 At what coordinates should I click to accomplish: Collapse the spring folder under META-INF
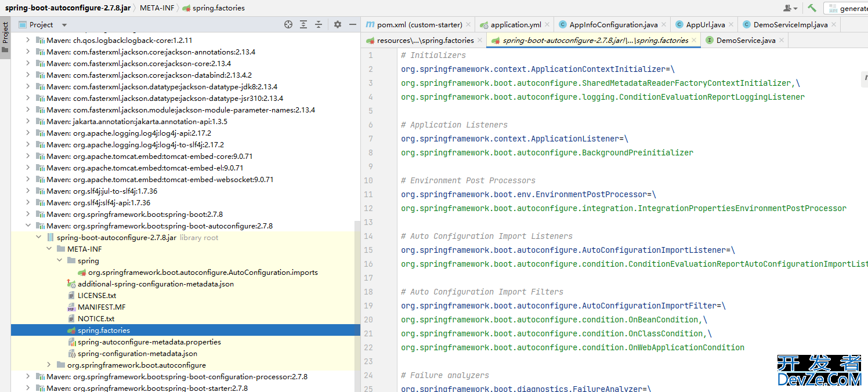[x=59, y=261]
